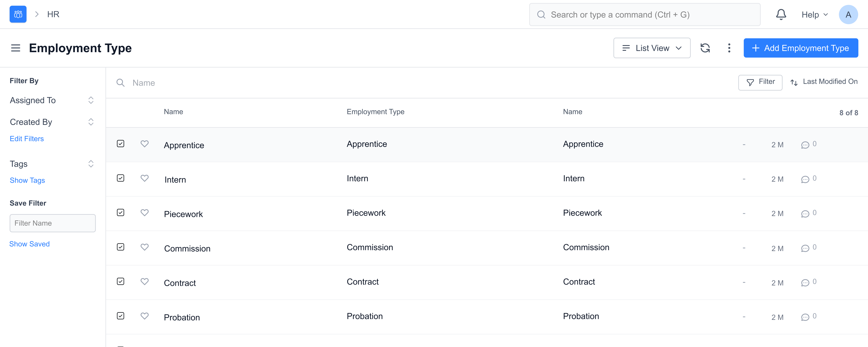Image resolution: width=868 pixels, height=347 pixels.
Task: Click the HR app home icon
Action: pyautogui.click(x=18, y=14)
